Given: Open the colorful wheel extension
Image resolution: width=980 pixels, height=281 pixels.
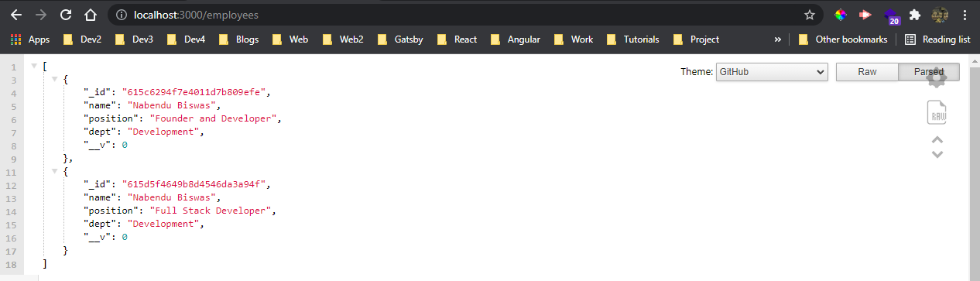Looking at the screenshot, I should click(x=840, y=15).
